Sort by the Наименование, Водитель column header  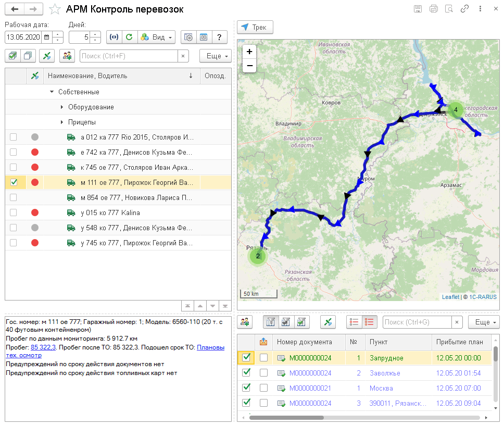tap(121, 76)
